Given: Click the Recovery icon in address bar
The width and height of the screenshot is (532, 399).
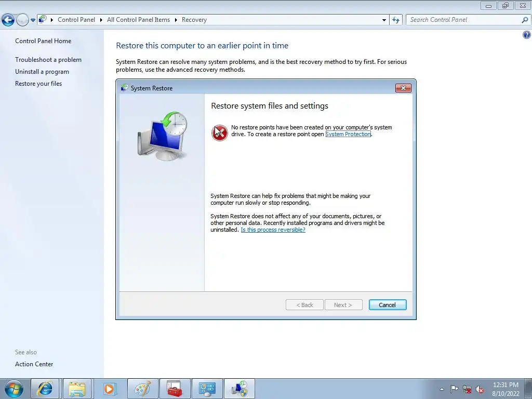Looking at the screenshot, I should (43, 19).
